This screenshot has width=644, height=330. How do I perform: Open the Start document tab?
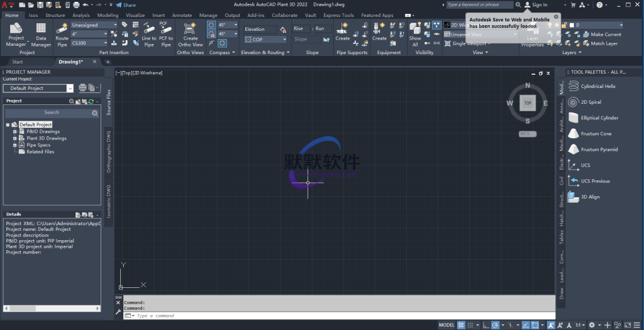click(x=18, y=62)
